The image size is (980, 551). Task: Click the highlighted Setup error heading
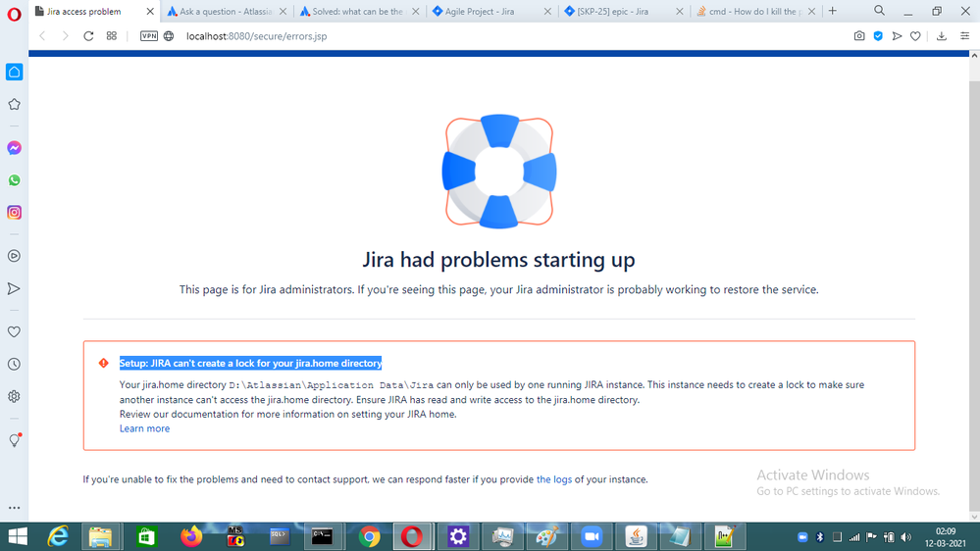pyautogui.click(x=250, y=363)
